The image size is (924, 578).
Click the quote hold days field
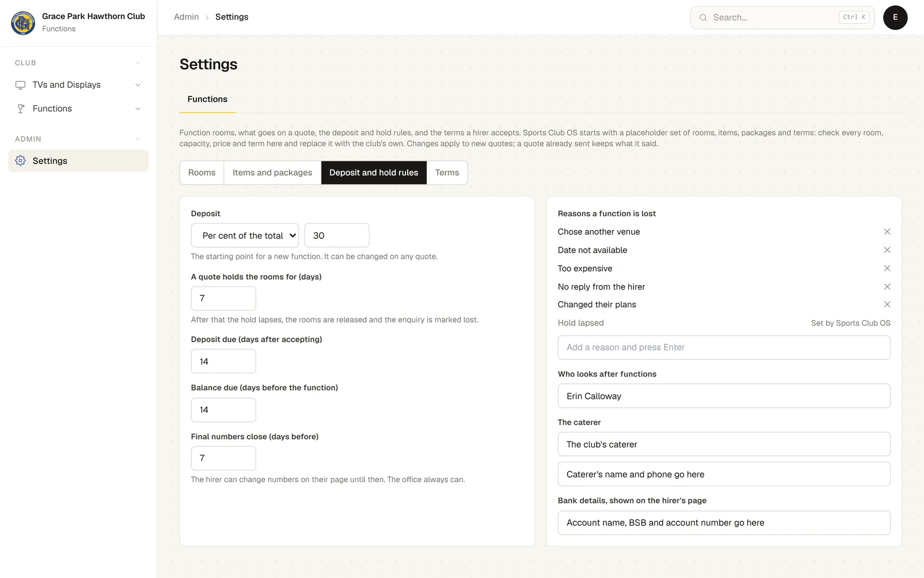tap(223, 298)
